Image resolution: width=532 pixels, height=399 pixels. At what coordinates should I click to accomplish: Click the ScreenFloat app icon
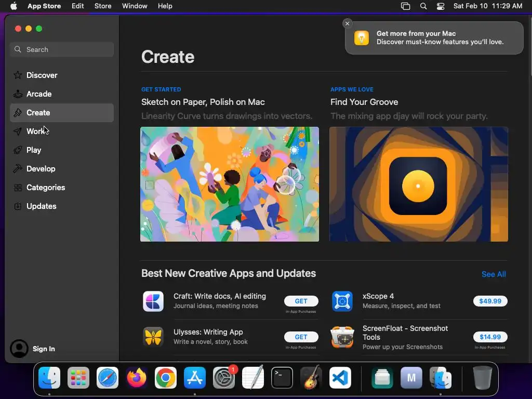(342, 337)
